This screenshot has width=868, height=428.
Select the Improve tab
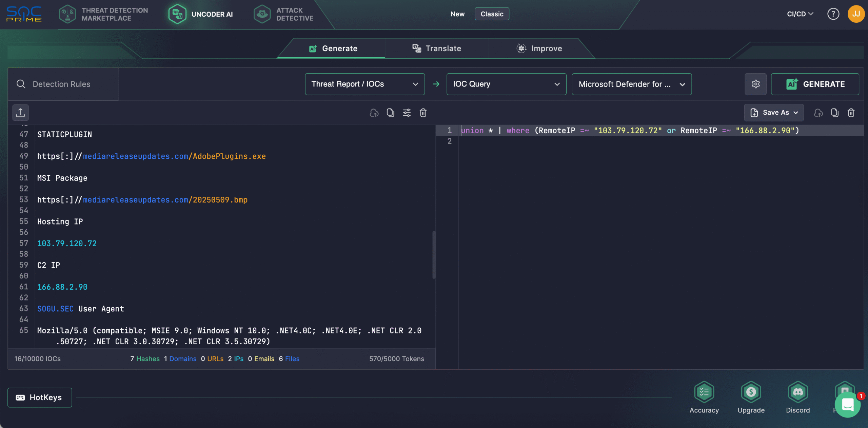point(539,48)
